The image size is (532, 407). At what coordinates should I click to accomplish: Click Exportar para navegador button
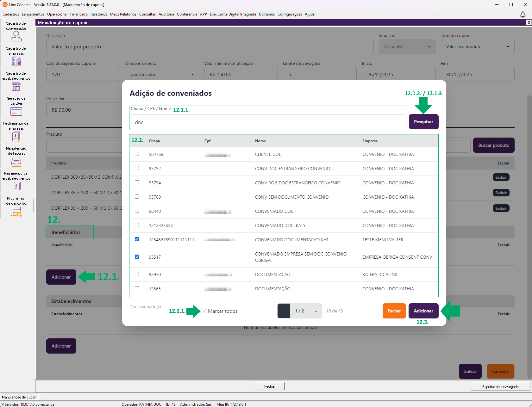pos(501,386)
